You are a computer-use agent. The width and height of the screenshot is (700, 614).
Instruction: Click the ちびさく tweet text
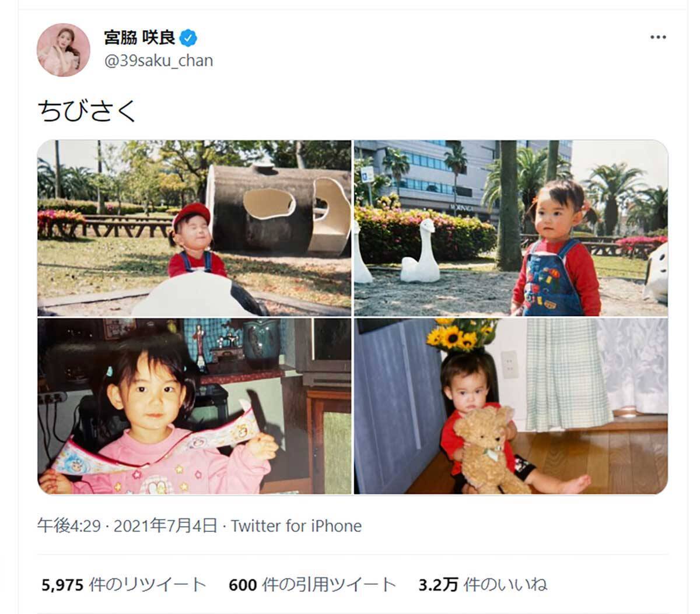tap(87, 110)
